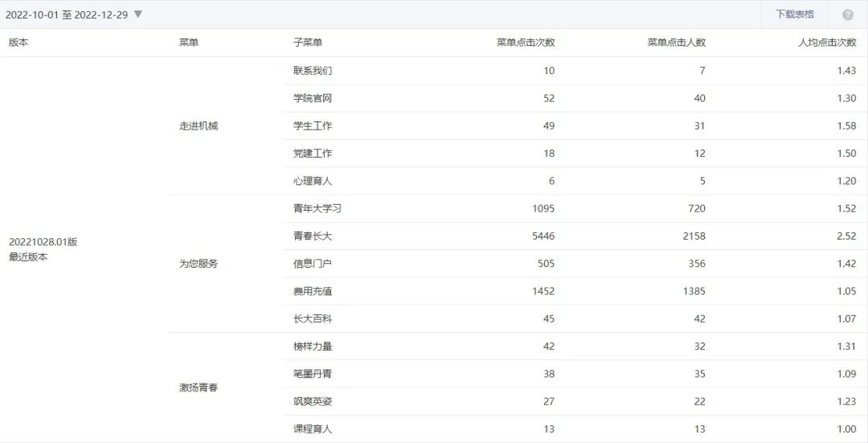Click the 联系我们 submenu row
The height and width of the screenshot is (443, 868).
tap(313, 71)
